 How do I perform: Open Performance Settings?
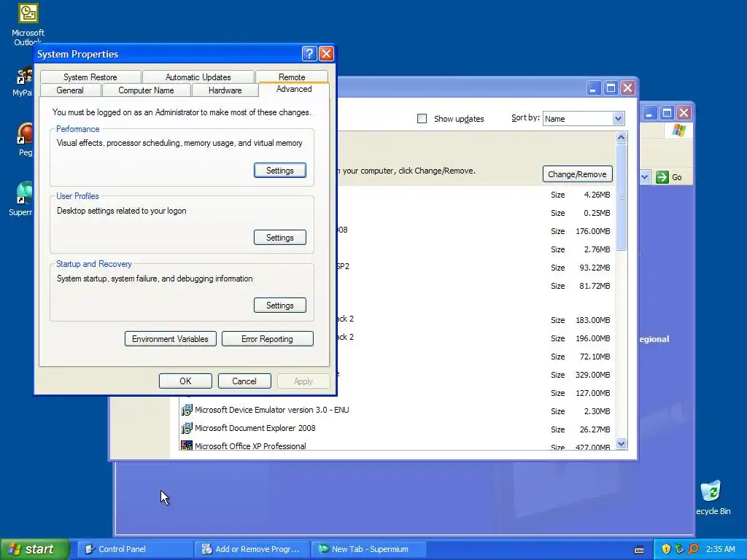tap(279, 171)
